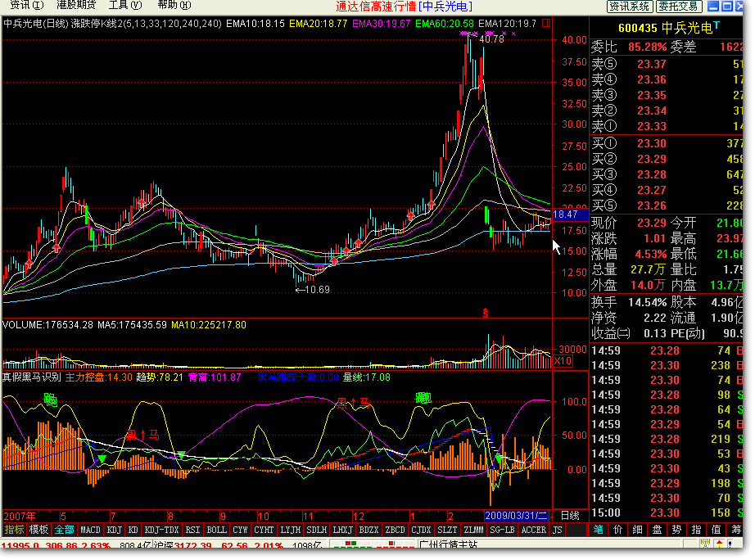Switch to the LHXJ indicator tab

343,530
